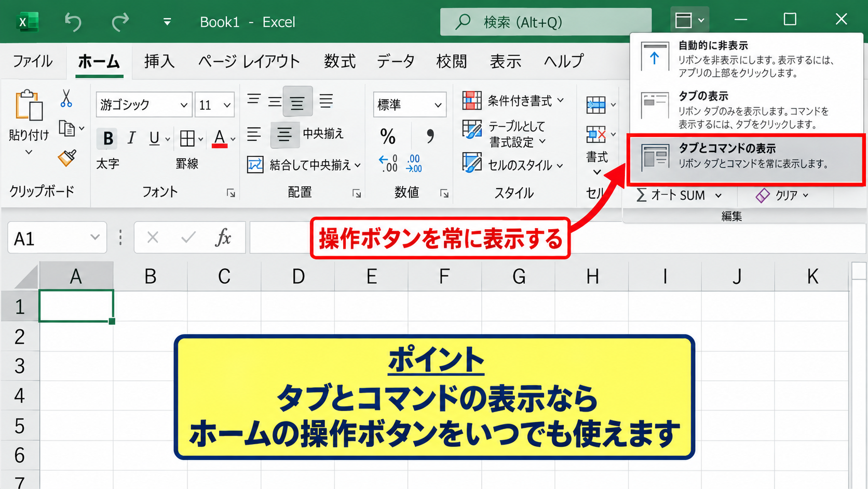868x489 pixels.
Task: Switch to the 校閲 tab
Action: pyautogui.click(x=451, y=61)
